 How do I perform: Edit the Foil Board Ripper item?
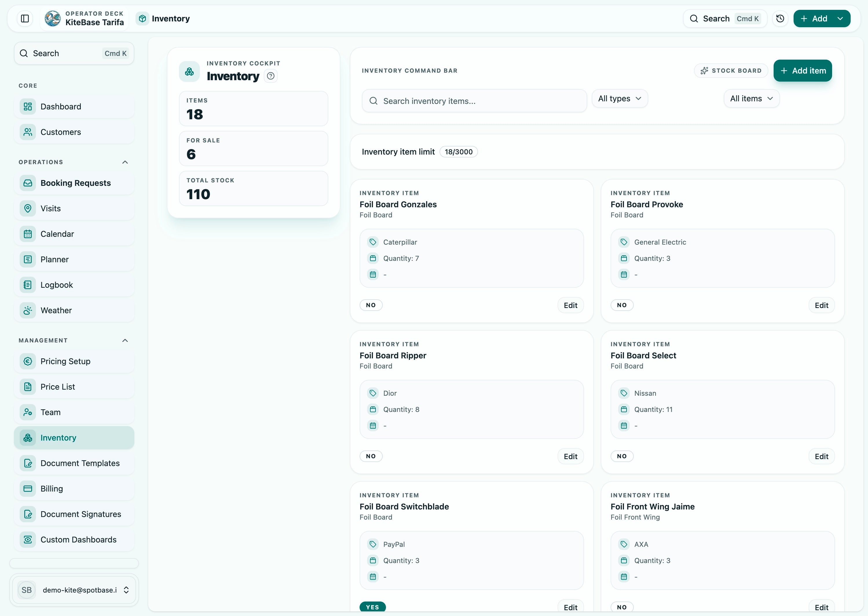[x=570, y=456]
